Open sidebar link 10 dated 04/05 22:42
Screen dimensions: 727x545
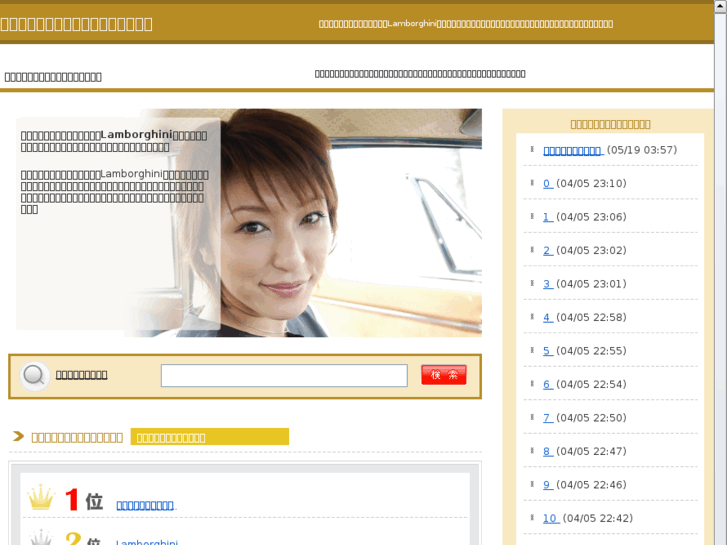(551, 518)
